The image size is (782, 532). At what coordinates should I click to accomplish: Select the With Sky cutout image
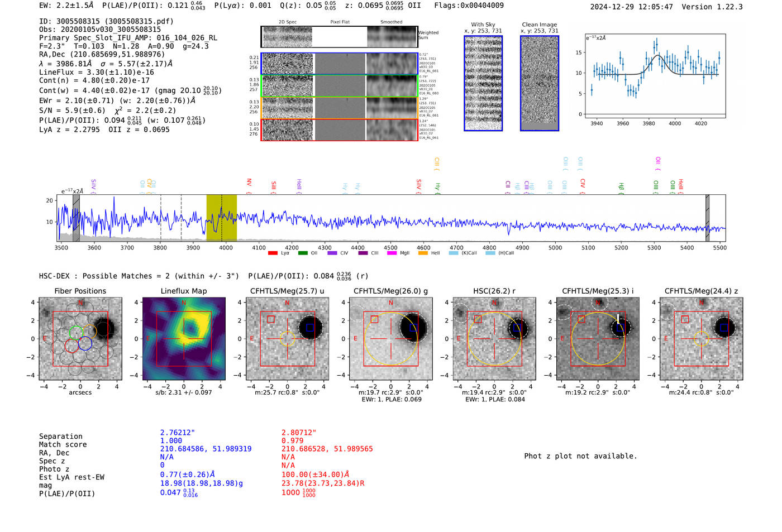tap(483, 83)
